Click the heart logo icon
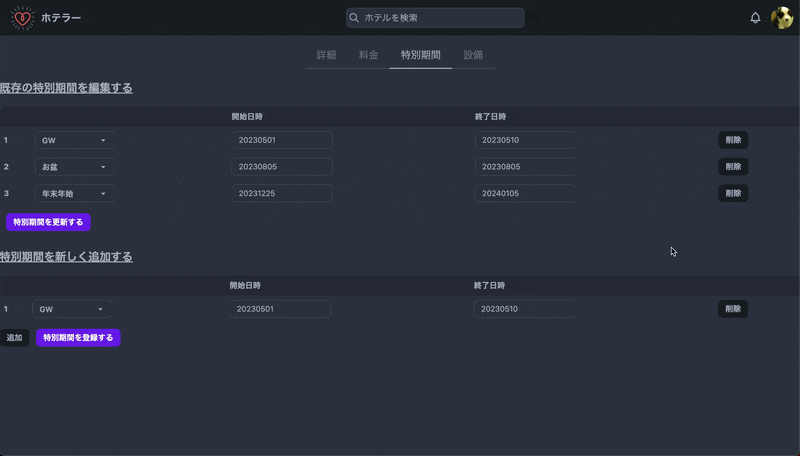This screenshot has width=800, height=456. 22,18
